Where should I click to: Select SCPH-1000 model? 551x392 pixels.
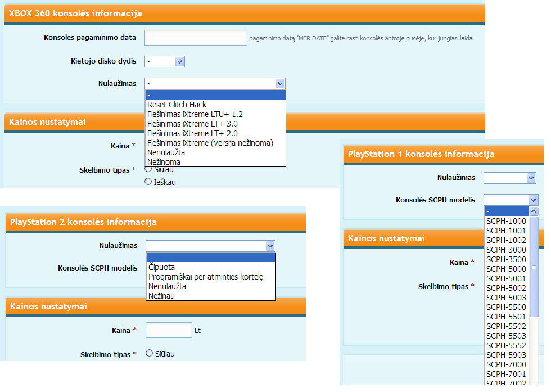pyautogui.click(x=507, y=221)
